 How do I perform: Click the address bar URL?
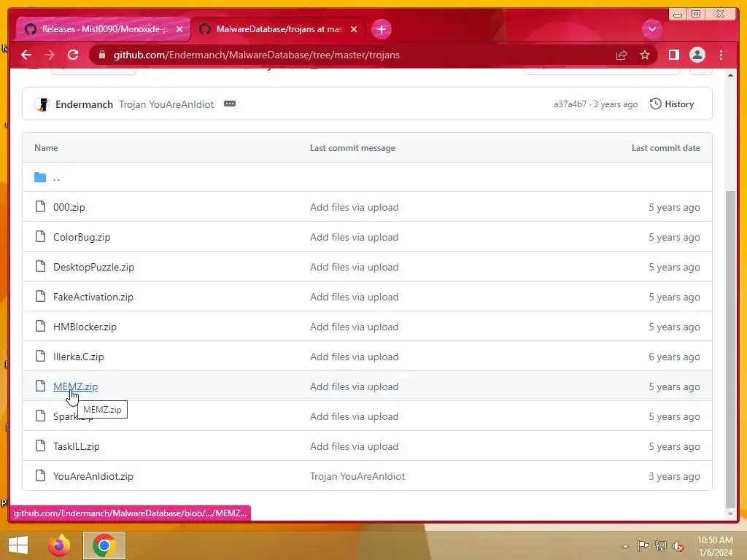pos(256,55)
